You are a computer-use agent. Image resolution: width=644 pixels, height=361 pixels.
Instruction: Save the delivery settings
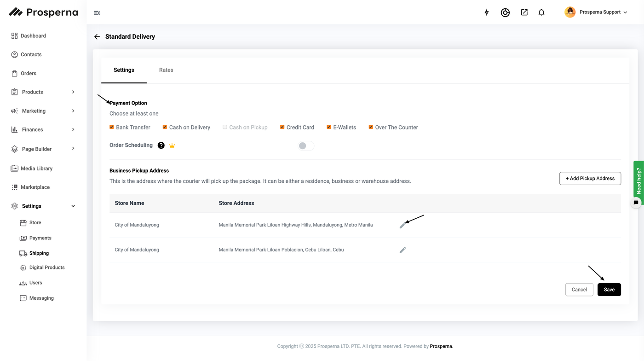[609, 290]
